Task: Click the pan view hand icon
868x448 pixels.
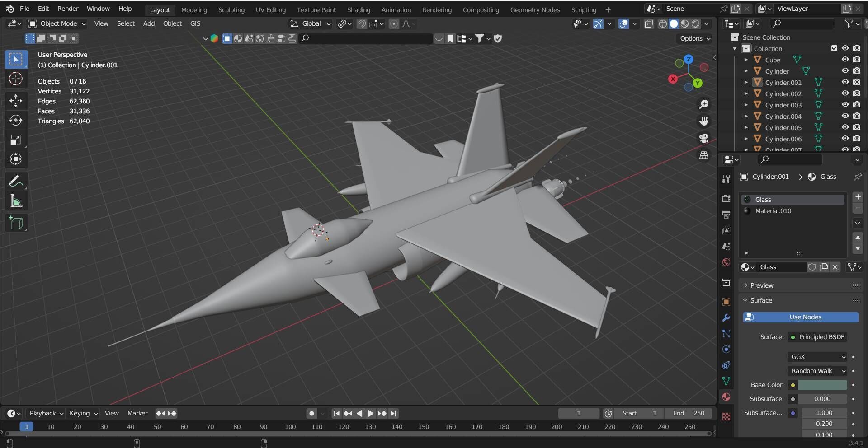Action: coord(704,121)
